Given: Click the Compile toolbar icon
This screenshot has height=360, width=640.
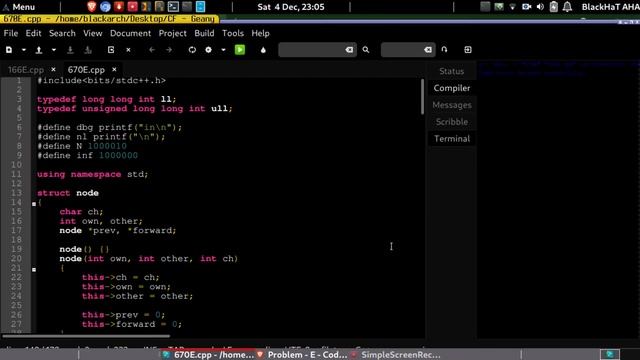Looking at the screenshot, I should point(192,50).
